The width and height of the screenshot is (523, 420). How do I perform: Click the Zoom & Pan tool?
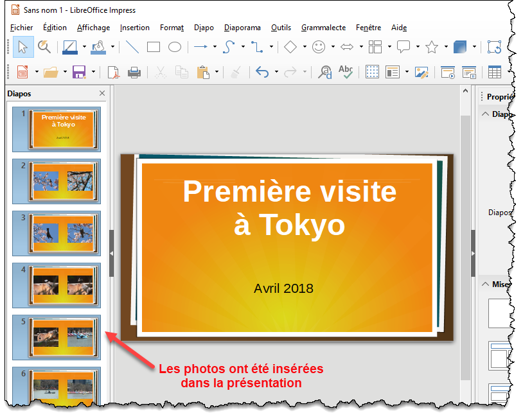tap(44, 47)
